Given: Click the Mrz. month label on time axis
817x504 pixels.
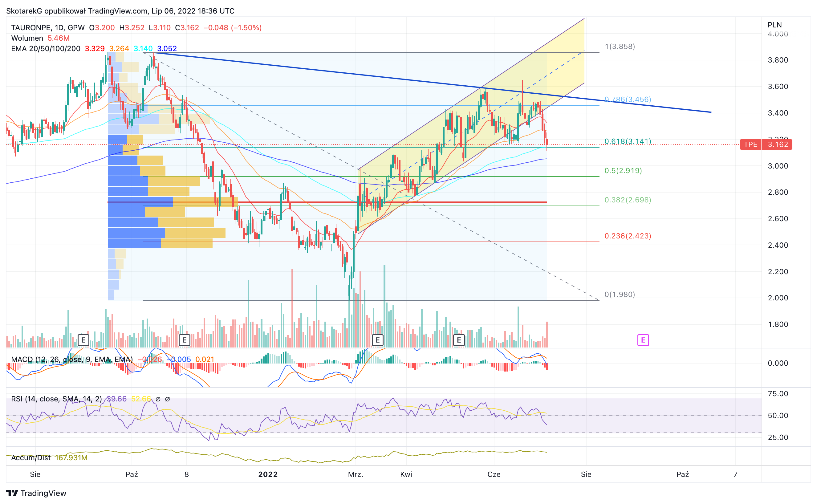Looking at the screenshot, I should coord(356,474).
